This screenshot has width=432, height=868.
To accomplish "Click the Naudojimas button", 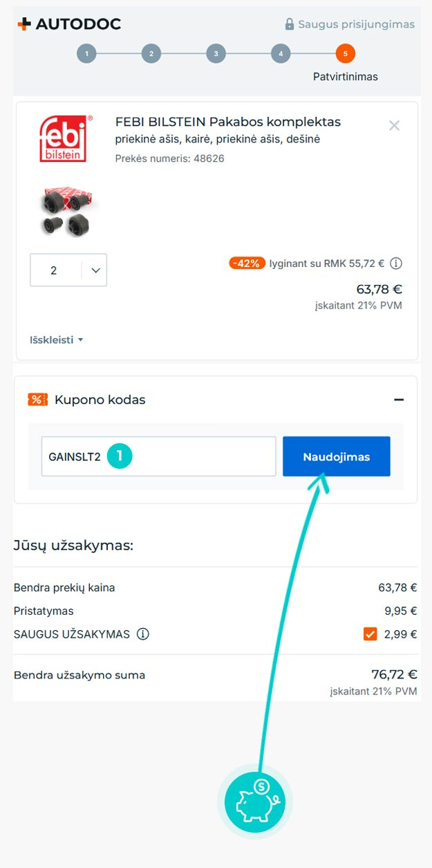I will tap(337, 456).
